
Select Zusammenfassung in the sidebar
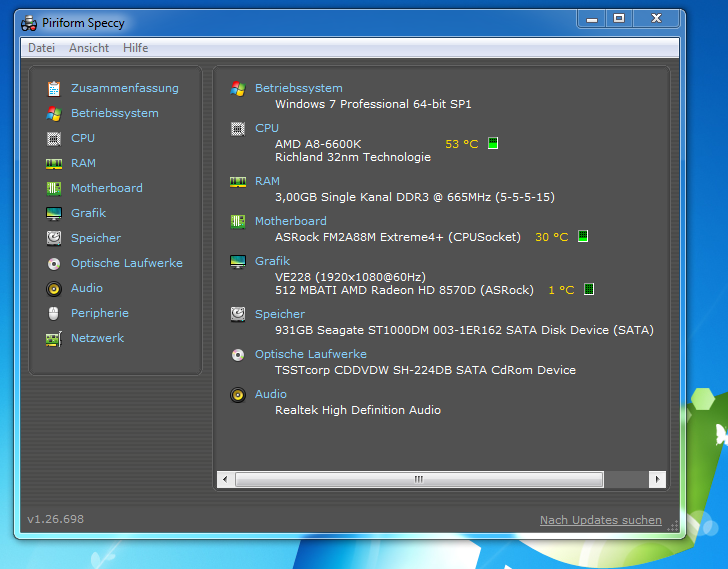click(x=124, y=88)
